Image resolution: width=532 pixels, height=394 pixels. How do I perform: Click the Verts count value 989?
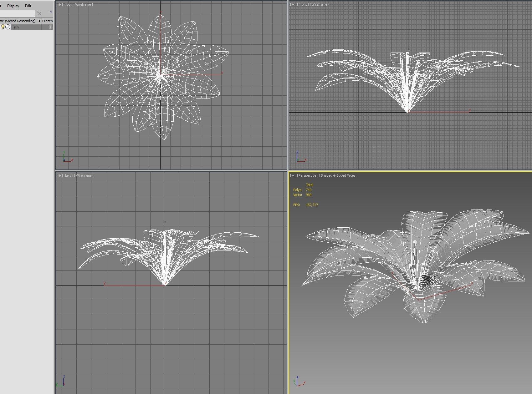(309, 195)
